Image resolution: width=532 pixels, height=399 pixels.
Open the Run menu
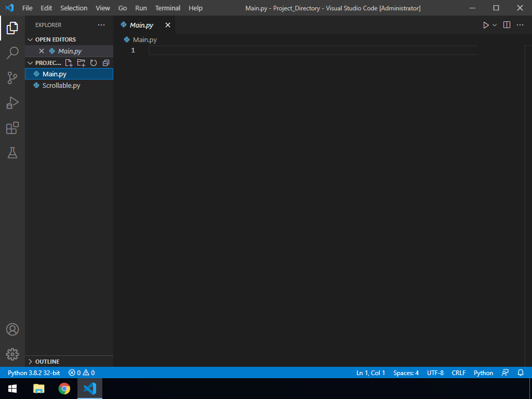(x=141, y=8)
